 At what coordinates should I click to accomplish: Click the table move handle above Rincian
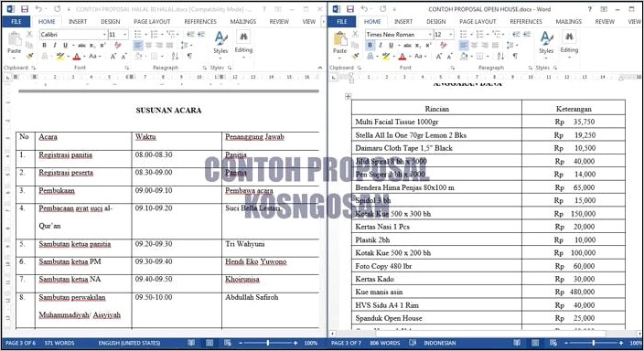tap(348, 97)
